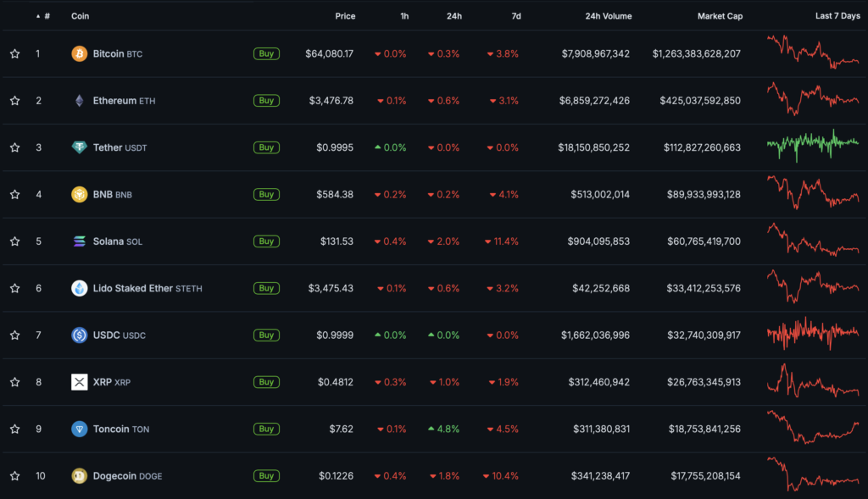Click the BNB coin logo icon
Screen dimensions: 868x499
click(79, 194)
